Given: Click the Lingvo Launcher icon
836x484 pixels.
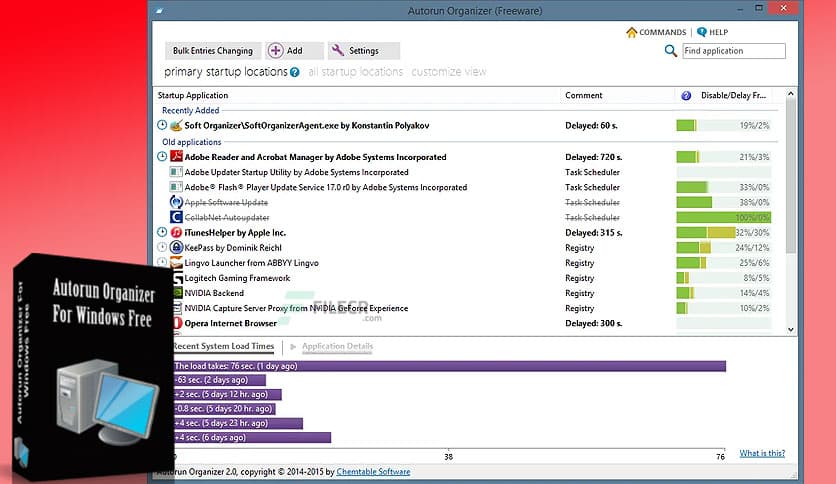Looking at the screenshot, I should click(x=176, y=263).
